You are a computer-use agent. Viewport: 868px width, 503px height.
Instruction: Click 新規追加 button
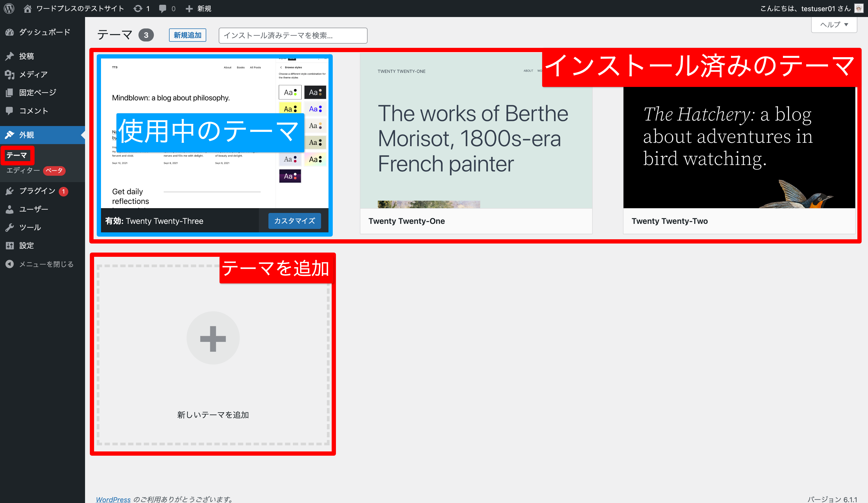coord(187,35)
